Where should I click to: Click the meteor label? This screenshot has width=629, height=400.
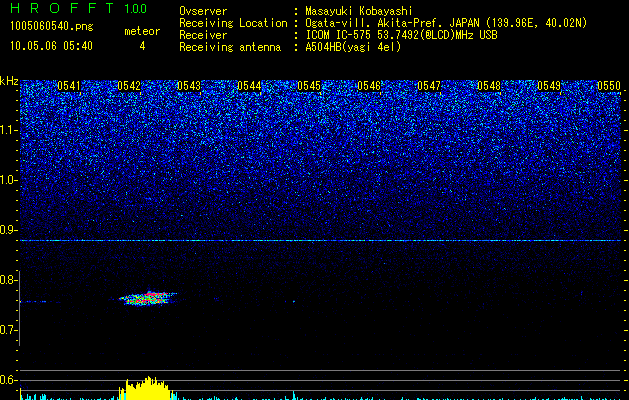(x=142, y=31)
